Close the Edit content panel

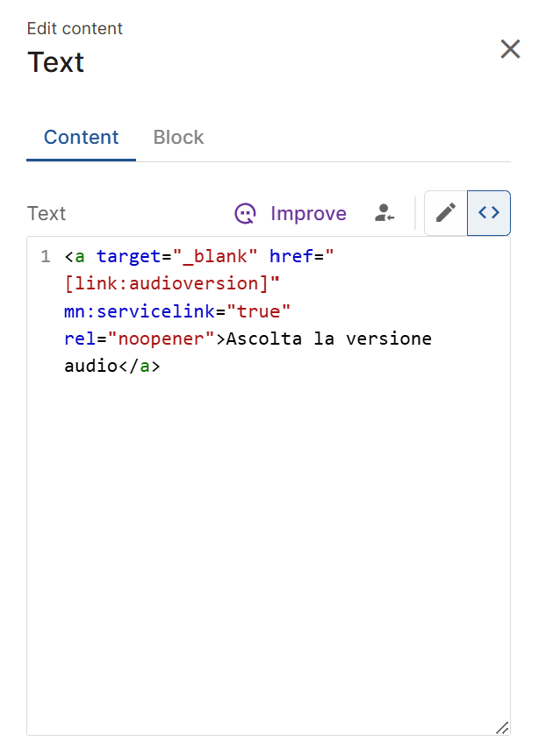pyautogui.click(x=510, y=49)
